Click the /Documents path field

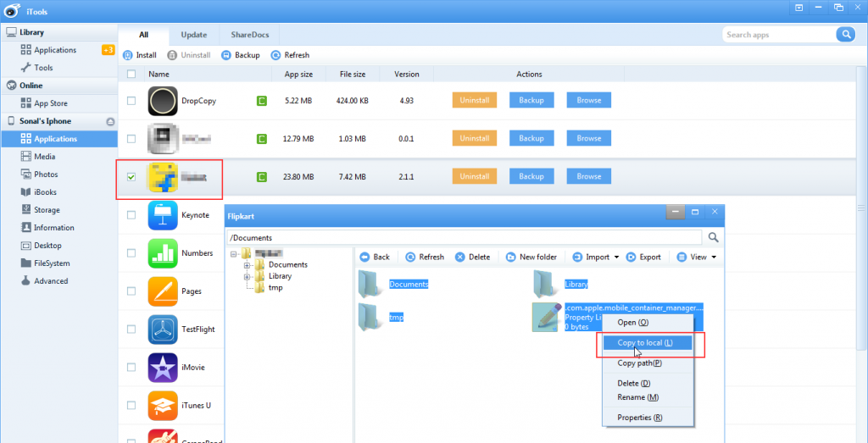pyautogui.click(x=465, y=238)
